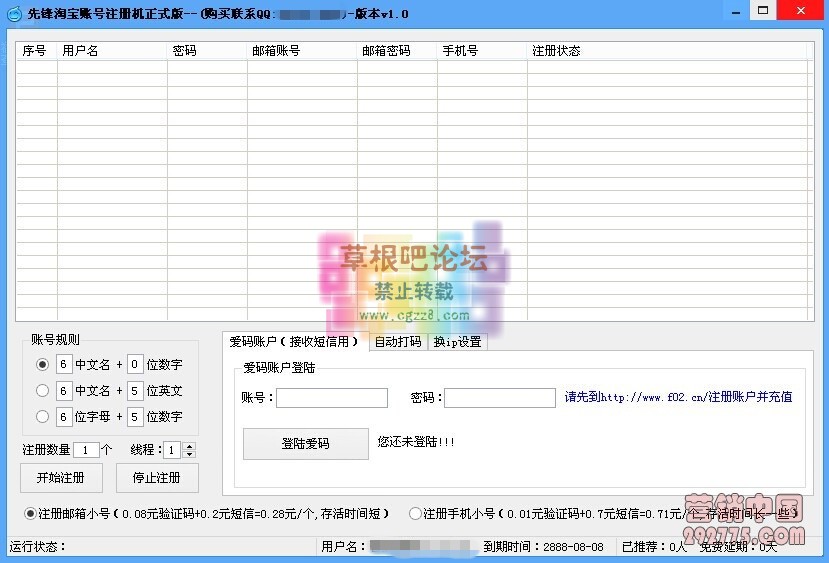Select the 位字母 + 位数字 account rule
The image size is (829, 563).
tap(42, 417)
